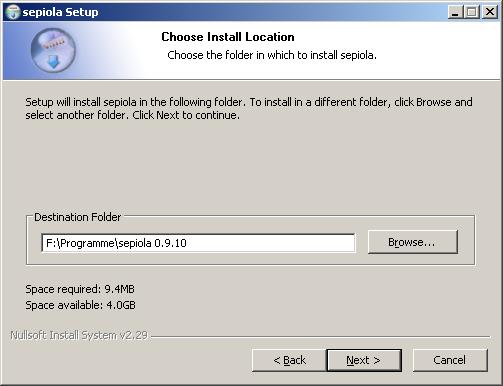Maximize the sepiola Setup window
Viewport: 503px width, 386px height.
click(472, 12)
